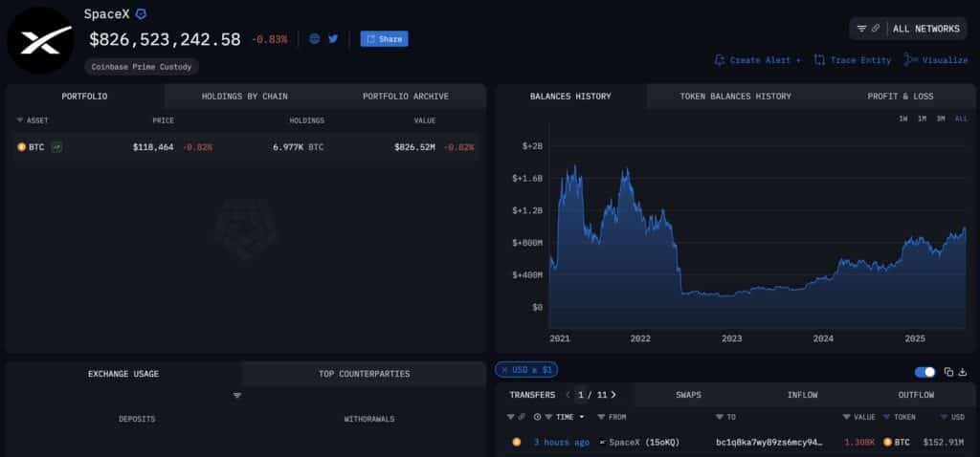The image size is (980, 457).
Task: Click the SpaceX logo avatar
Action: (39, 40)
